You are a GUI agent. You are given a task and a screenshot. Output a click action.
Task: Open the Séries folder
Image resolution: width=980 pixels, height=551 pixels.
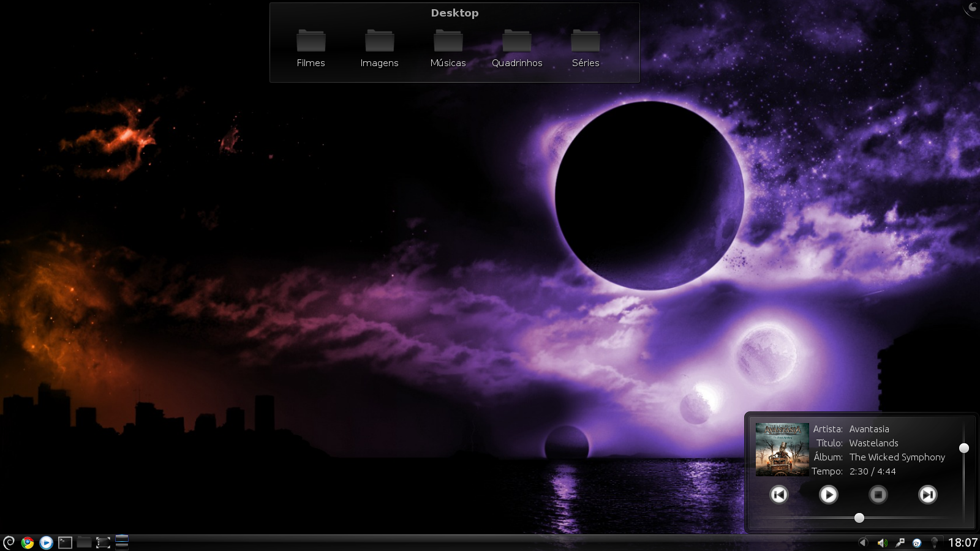tap(586, 49)
